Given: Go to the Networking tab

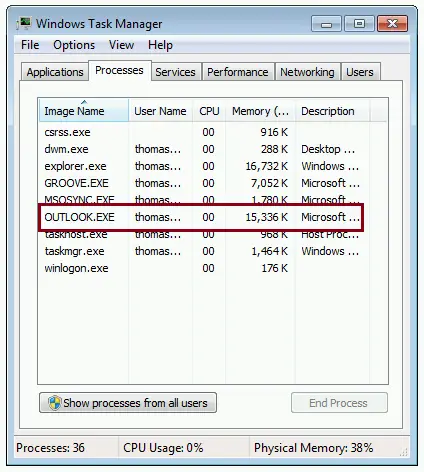Looking at the screenshot, I should tap(307, 72).
